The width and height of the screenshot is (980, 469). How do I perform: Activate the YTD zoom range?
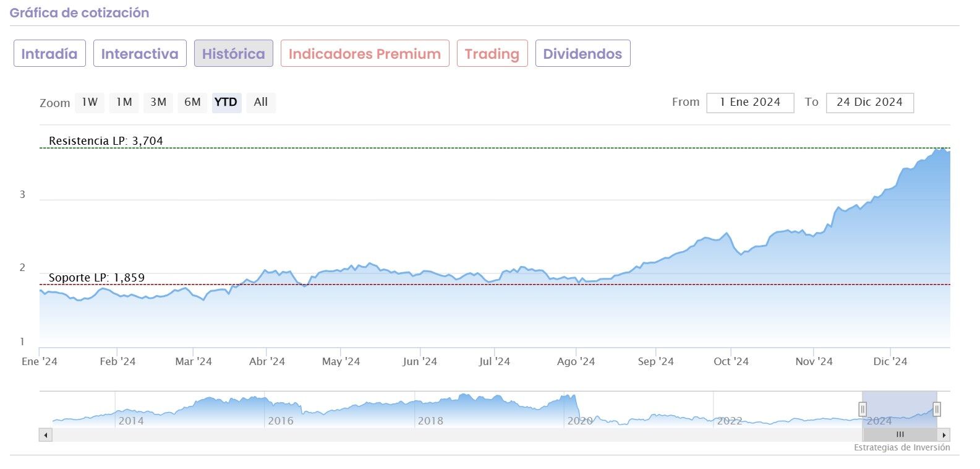tap(226, 102)
